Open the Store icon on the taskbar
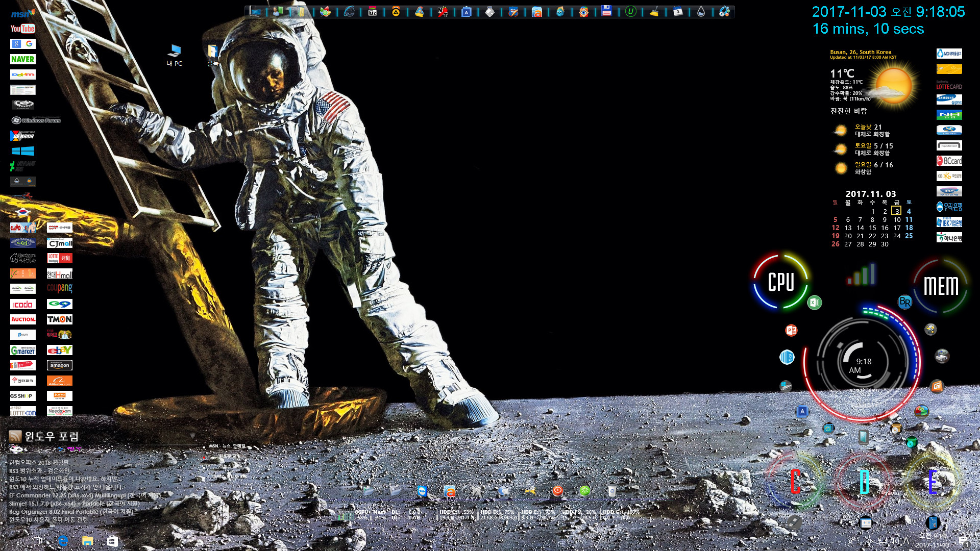980x551 pixels. coord(112,541)
